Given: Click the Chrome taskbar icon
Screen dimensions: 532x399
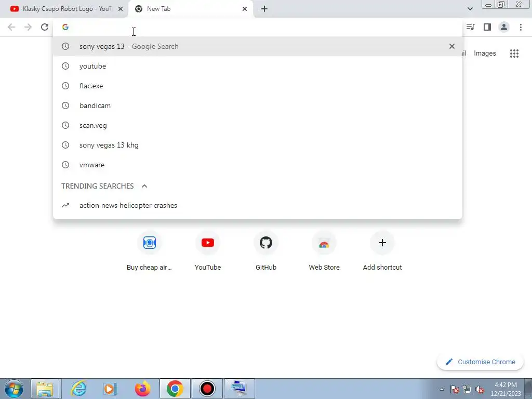Looking at the screenshot, I should pos(175,389).
